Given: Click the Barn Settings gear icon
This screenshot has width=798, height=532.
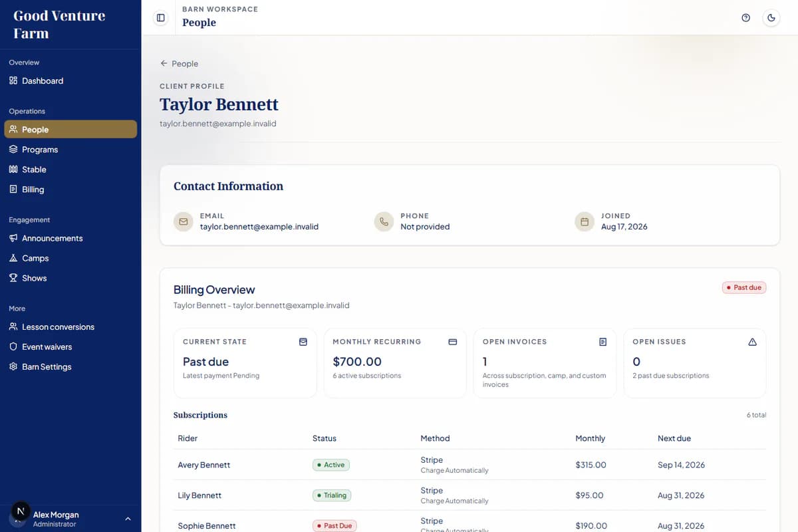Looking at the screenshot, I should (x=13, y=366).
